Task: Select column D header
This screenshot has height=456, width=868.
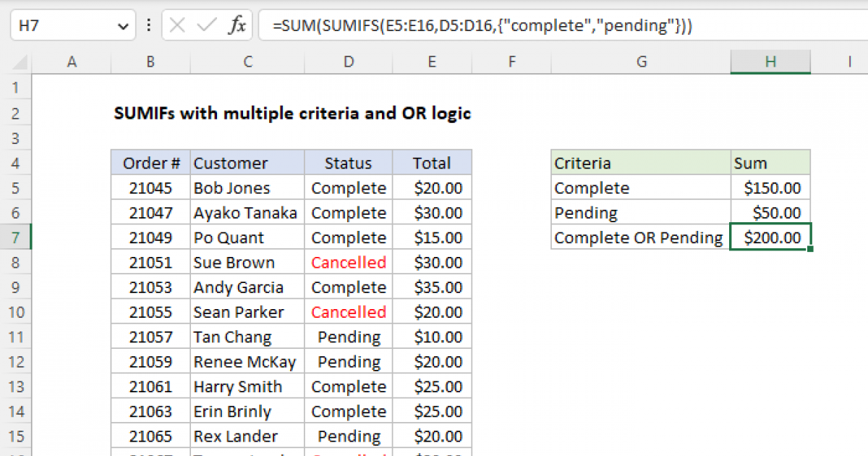Action: click(349, 62)
